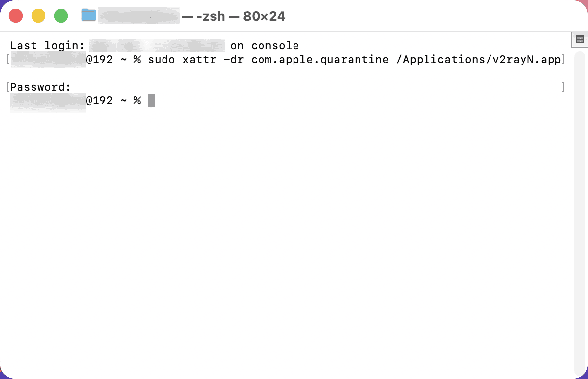Viewport: 588px width, 379px height.
Task: Click right bracket mark on the Password line
Action: click(x=563, y=87)
